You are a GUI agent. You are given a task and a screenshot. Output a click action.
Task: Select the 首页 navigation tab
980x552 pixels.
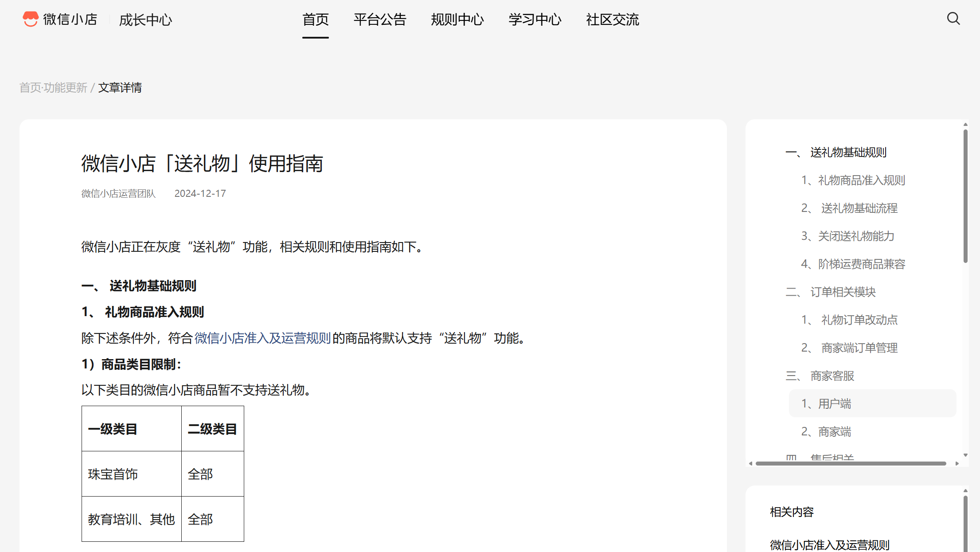click(x=316, y=20)
